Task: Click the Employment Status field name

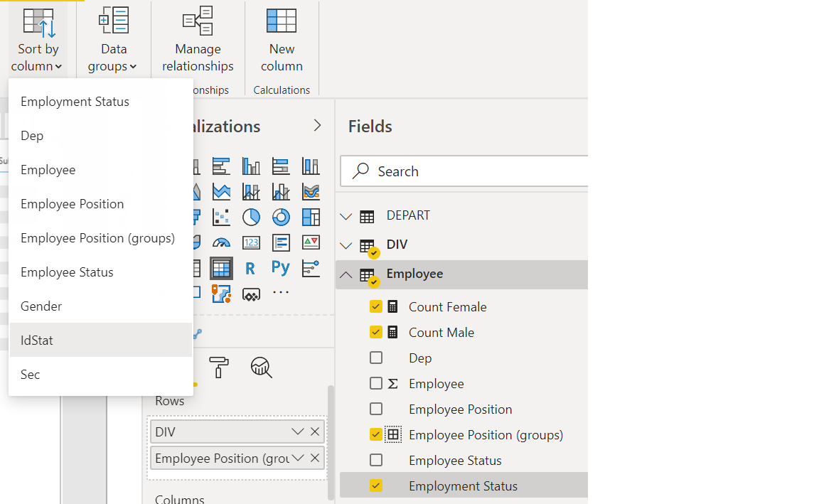Action: point(464,486)
